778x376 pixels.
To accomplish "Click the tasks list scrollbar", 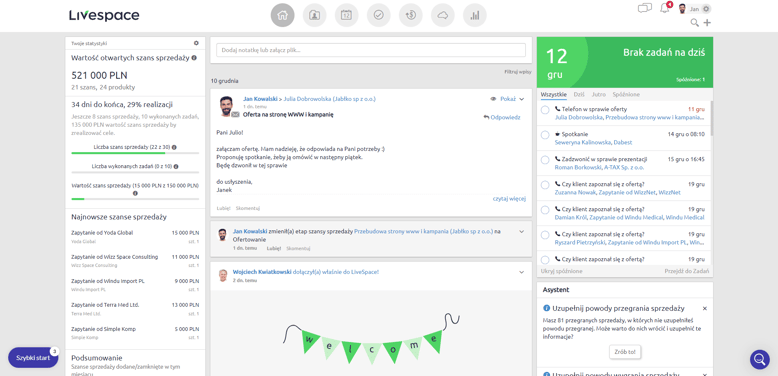I will (x=711, y=119).
